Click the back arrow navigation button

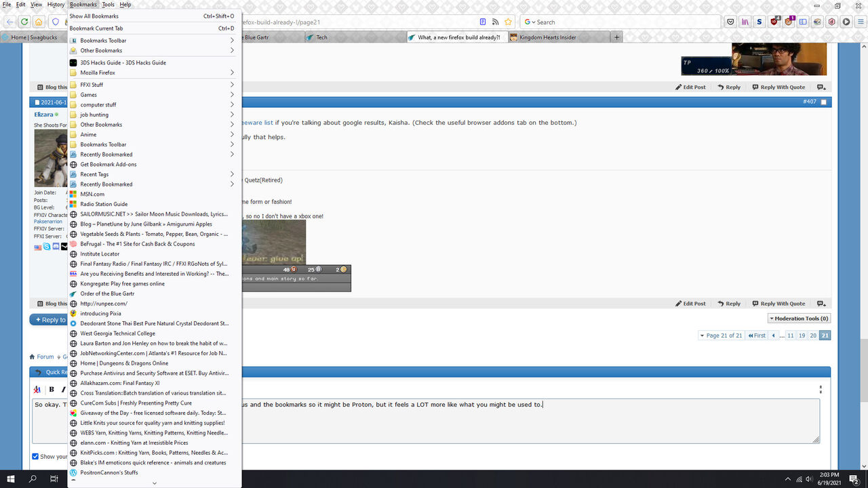tap(9, 22)
